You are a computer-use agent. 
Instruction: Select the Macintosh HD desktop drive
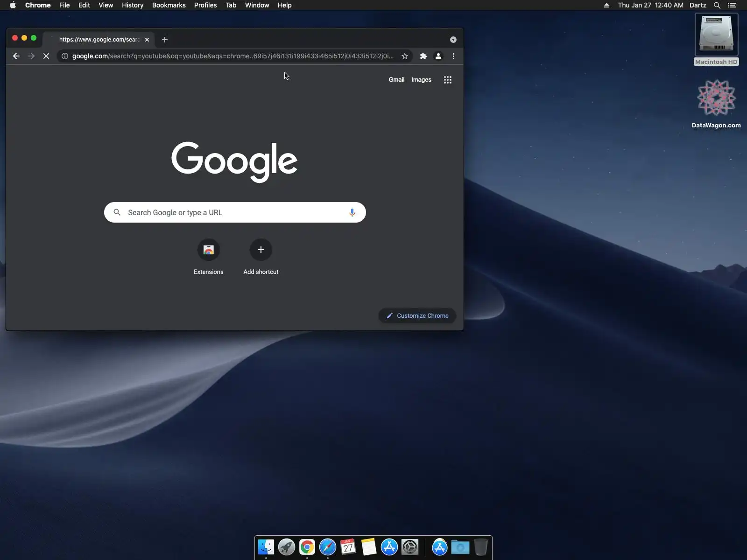tap(716, 40)
